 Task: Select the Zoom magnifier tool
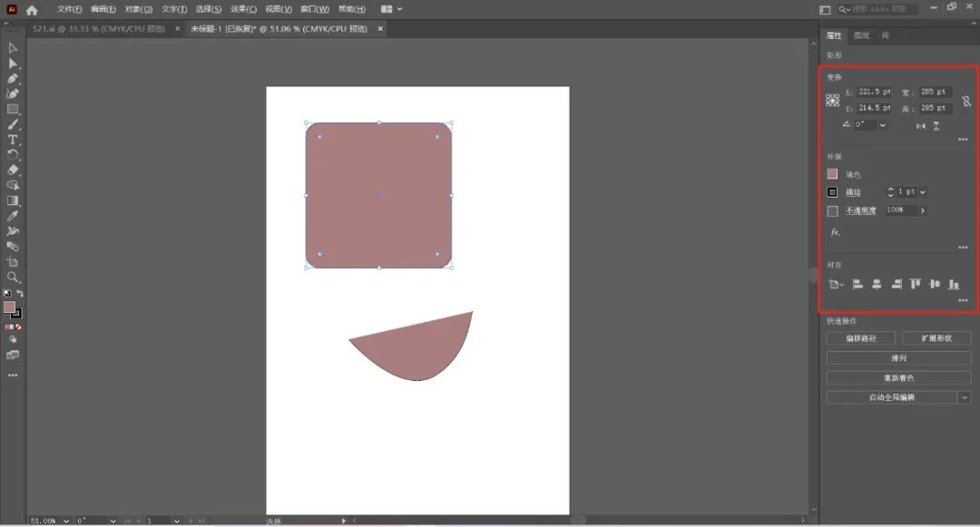pyautogui.click(x=13, y=278)
